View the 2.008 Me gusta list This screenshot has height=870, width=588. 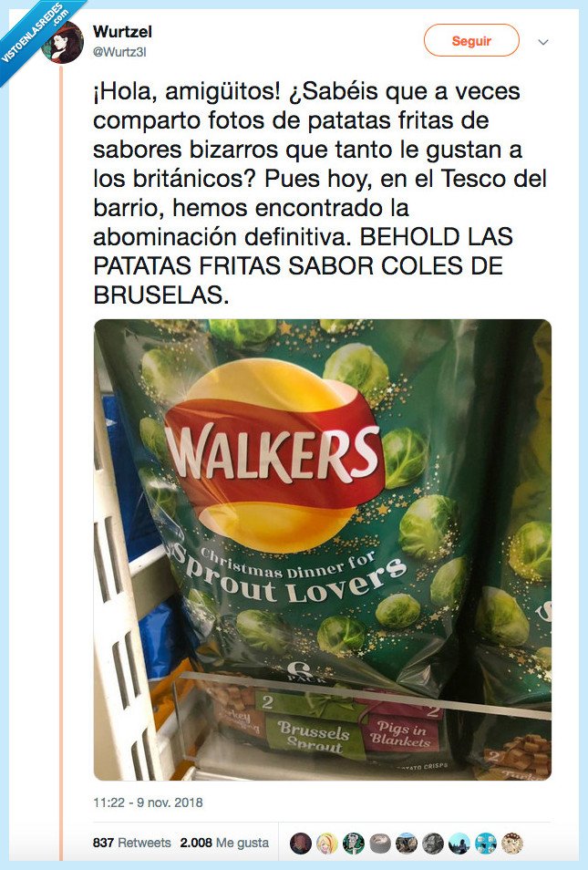[224, 843]
